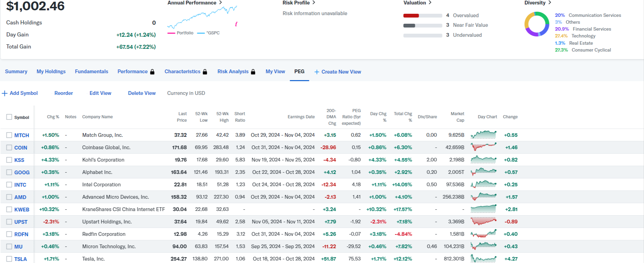Switch to the My View tab

pos(275,72)
